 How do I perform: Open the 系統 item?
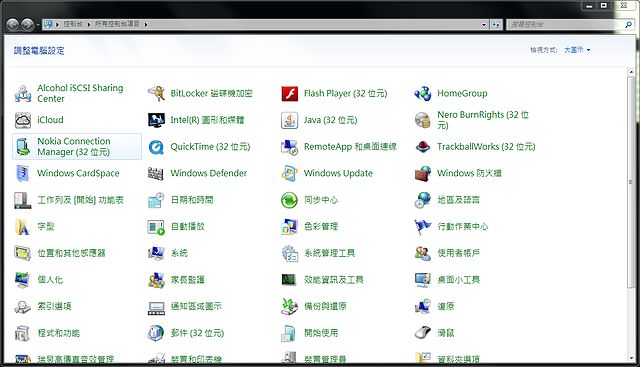click(179, 253)
